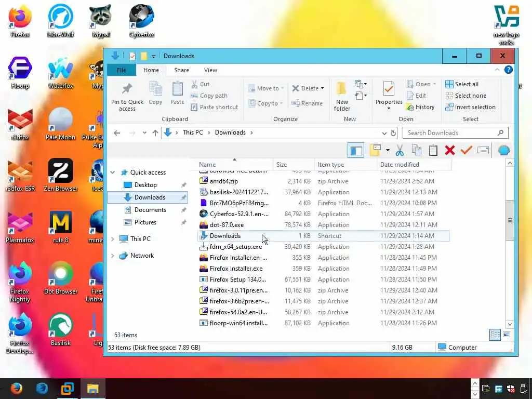Click Invert selection in the ribbon
The image size is (532, 399).
pos(470,107)
